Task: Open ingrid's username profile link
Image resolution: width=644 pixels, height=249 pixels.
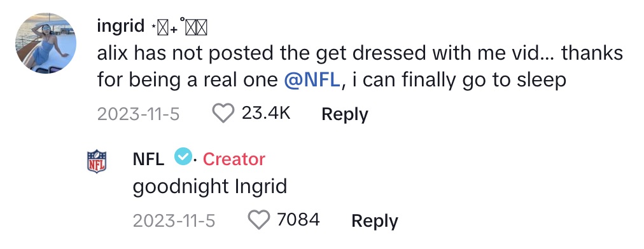Action: (121, 26)
